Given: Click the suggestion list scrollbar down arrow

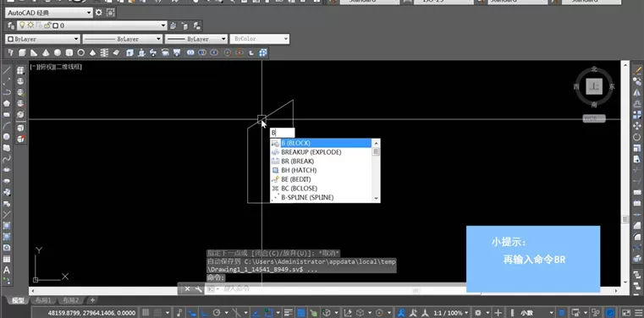Looking at the screenshot, I should click(x=376, y=198).
